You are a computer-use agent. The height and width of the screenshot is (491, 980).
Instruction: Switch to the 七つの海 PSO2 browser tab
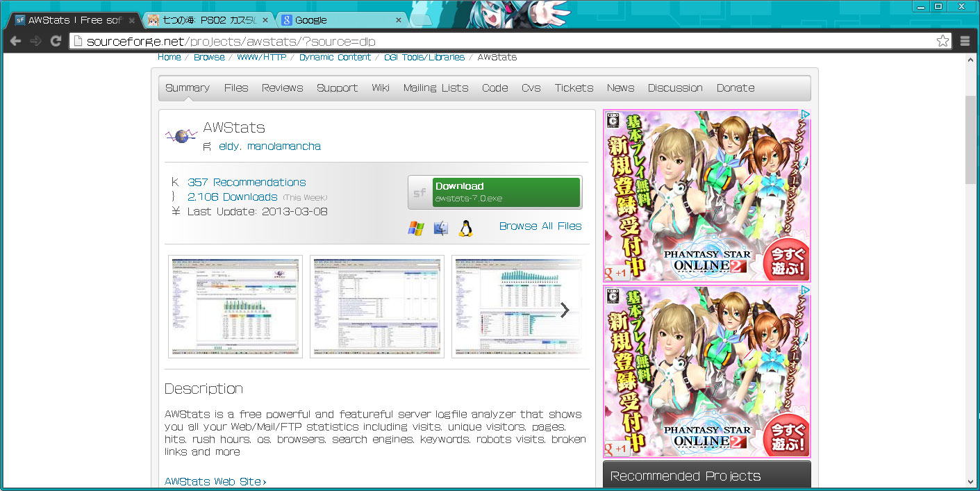209,20
